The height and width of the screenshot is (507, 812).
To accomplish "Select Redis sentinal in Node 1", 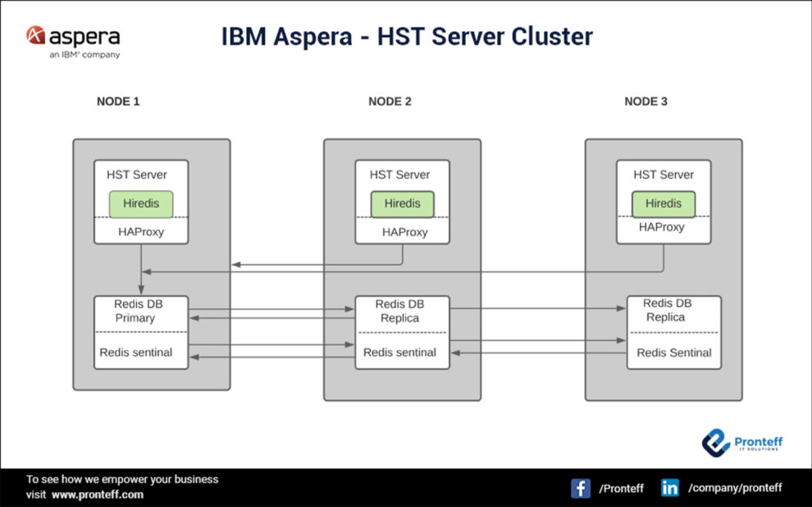I will [136, 353].
